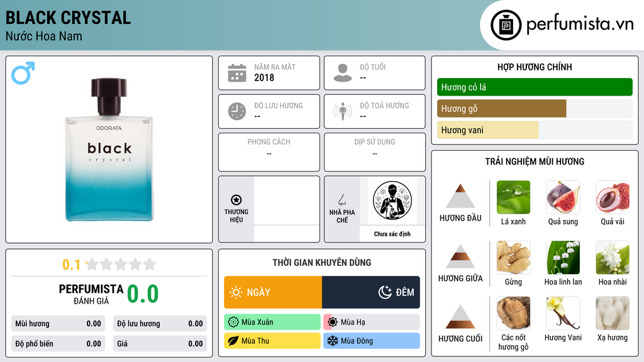Click the moon icon in Đêm
The image size is (644, 362).
tap(385, 292)
